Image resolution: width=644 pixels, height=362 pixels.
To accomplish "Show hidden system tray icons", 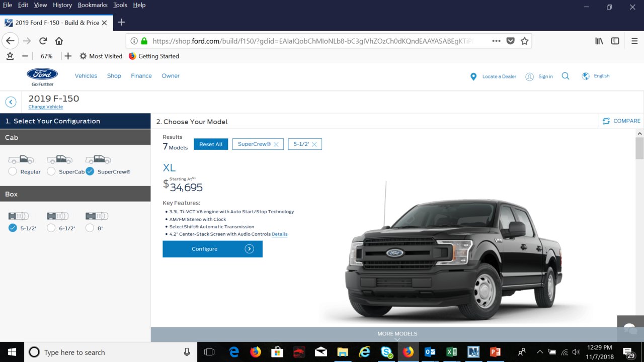I will tap(539, 352).
